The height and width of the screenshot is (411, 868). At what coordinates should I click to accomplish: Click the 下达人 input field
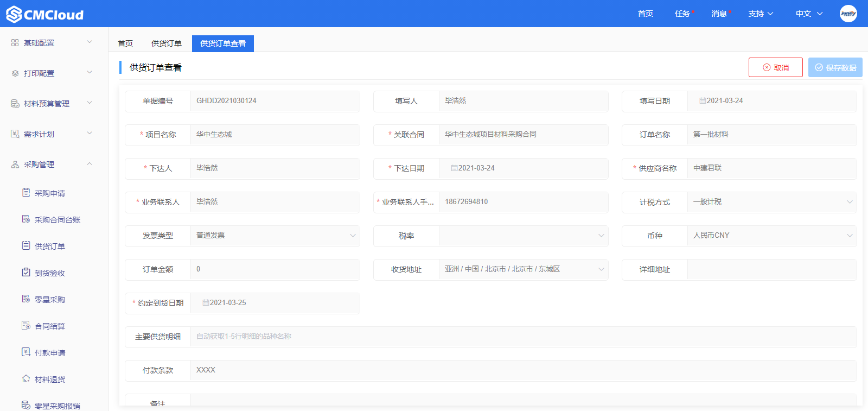click(x=275, y=168)
